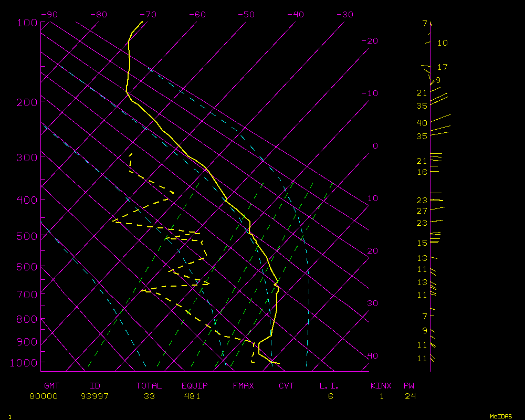Select the 100 pressure level label

click(x=27, y=23)
